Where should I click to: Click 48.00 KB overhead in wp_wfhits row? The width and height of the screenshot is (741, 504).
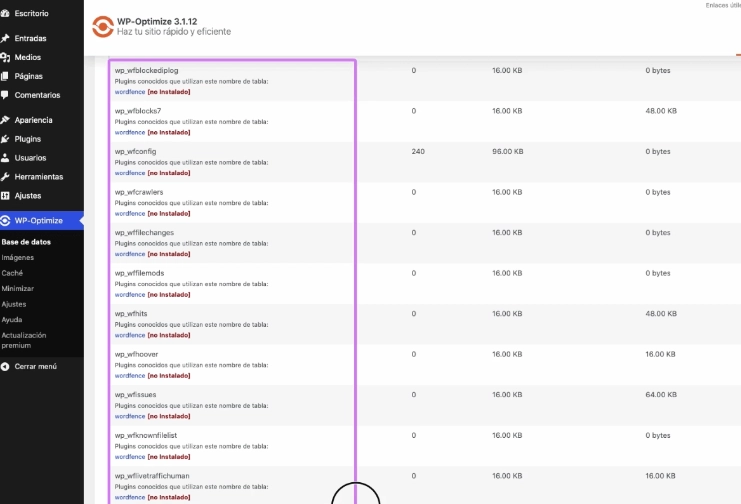pyautogui.click(x=661, y=314)
